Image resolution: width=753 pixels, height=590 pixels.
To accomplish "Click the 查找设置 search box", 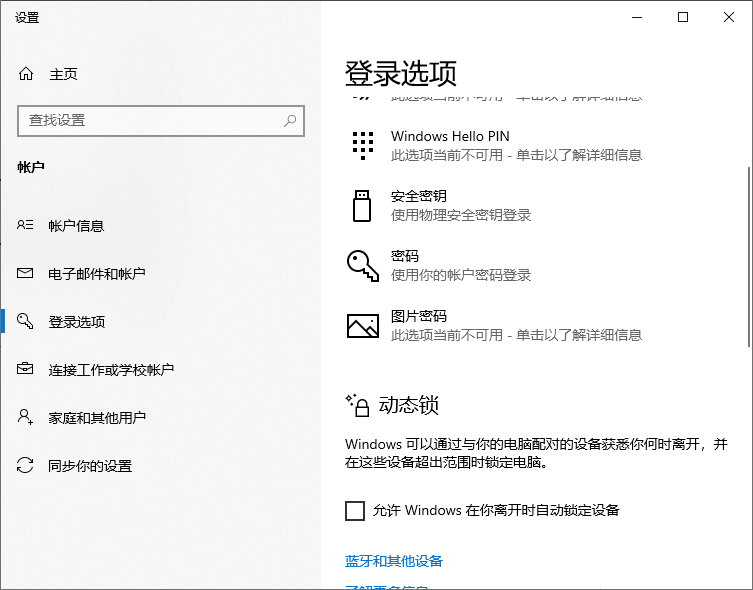I will (x=150, y=120).
